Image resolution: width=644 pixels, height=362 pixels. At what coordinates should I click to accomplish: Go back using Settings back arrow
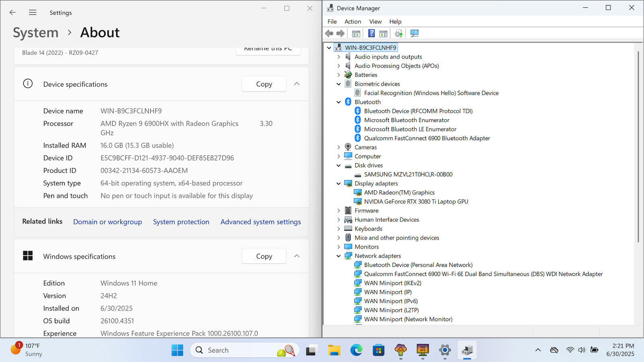(x=12, y=12)
